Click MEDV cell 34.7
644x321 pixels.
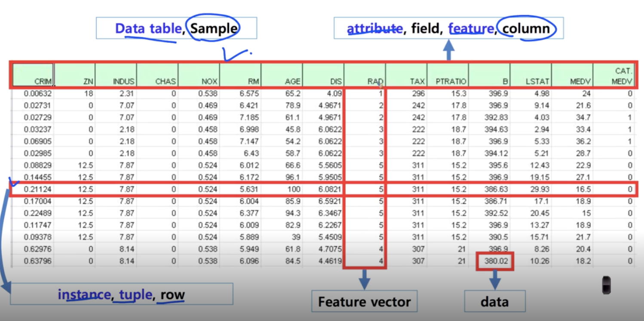tap(583, 117)
